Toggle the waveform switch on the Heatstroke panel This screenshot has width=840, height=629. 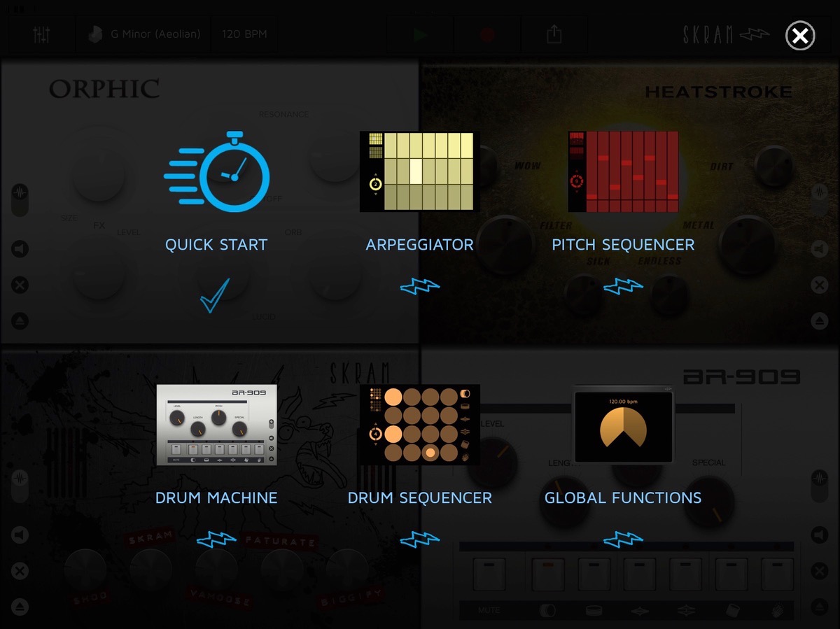820,199
